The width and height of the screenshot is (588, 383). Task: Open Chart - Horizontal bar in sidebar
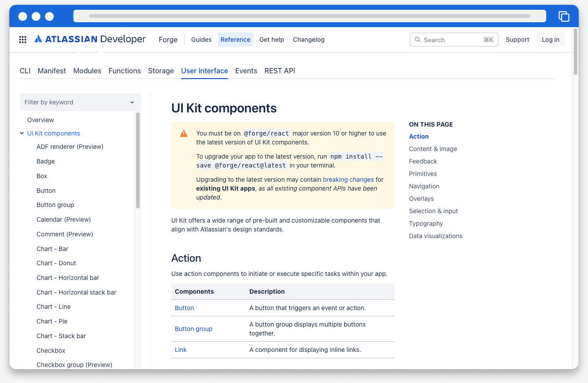click(x=68, y=278)
